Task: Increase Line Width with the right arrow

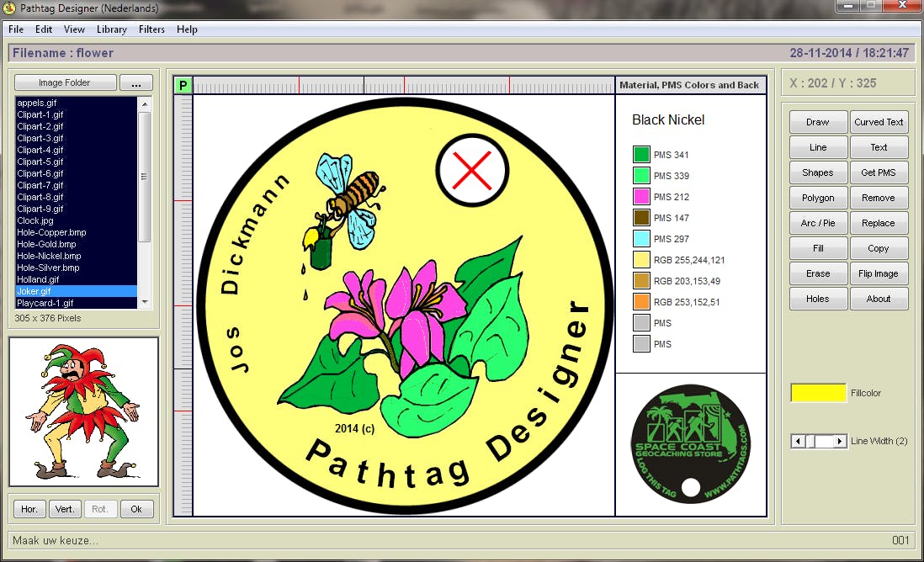Action: click(839, 440)
